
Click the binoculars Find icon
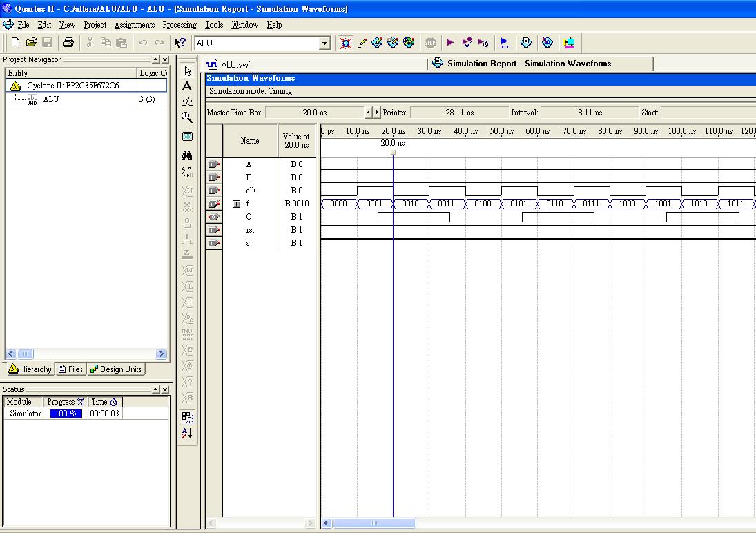coord(187,156)
